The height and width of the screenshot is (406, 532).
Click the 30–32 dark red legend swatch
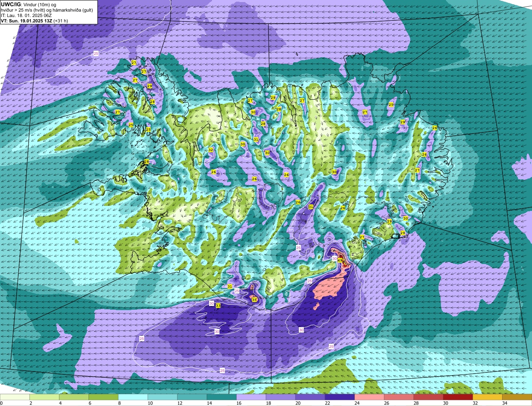click(458, 397)
